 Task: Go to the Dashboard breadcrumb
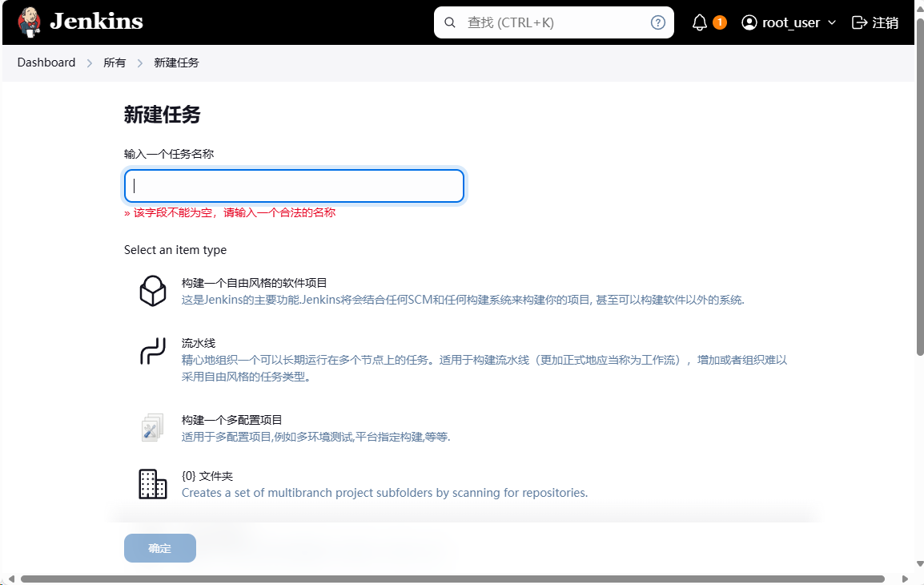tap(46, 63)
